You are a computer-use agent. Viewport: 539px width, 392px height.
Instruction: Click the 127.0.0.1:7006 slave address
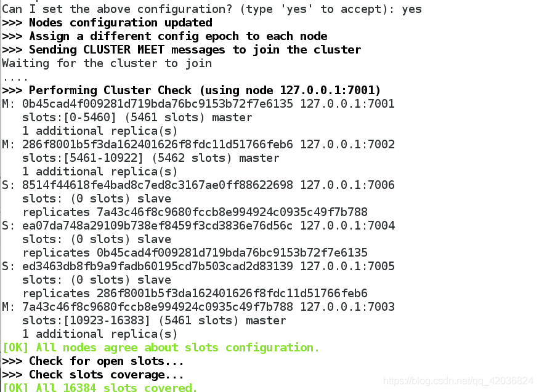(x=347, y=185)
